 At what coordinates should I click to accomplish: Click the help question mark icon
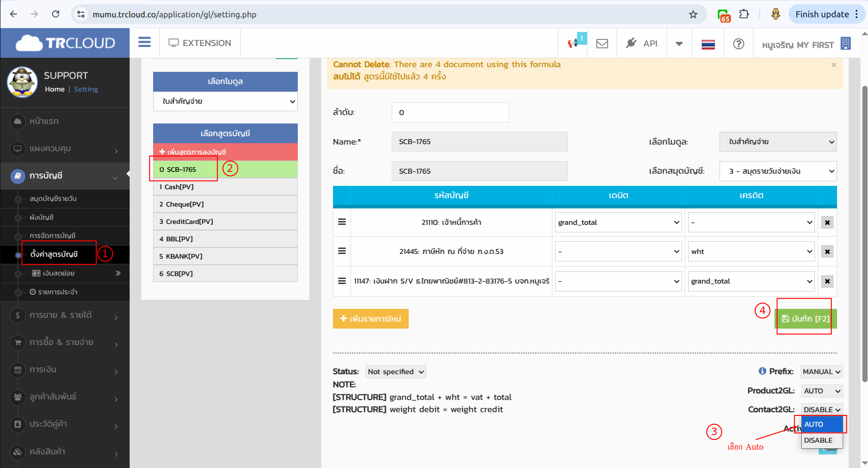[x=738, y=44]
